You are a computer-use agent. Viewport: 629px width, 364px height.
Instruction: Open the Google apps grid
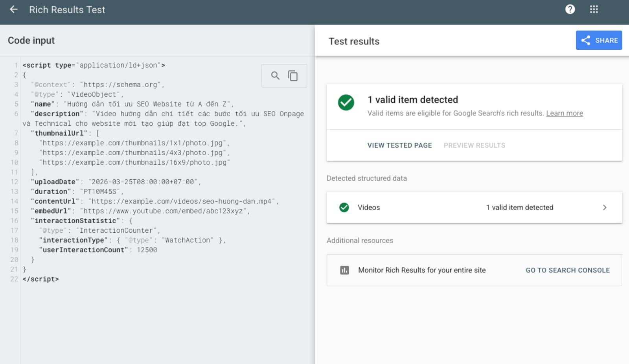(x=594, y=9)
